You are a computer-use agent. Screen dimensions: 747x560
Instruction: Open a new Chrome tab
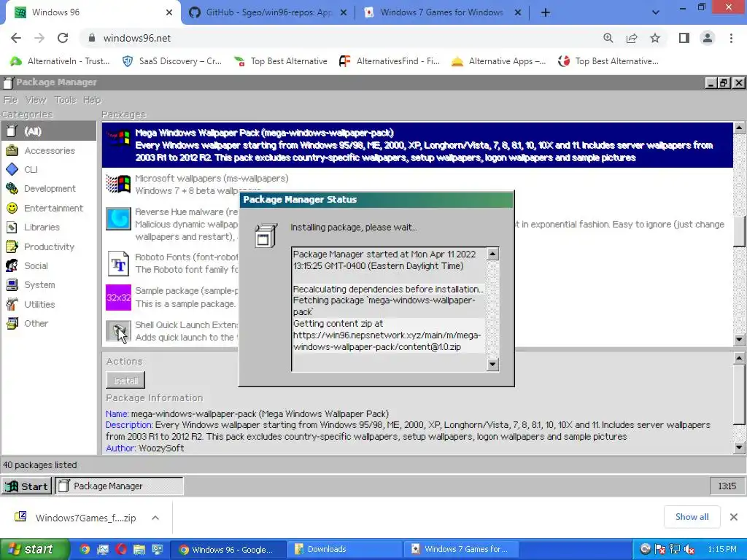546,12
